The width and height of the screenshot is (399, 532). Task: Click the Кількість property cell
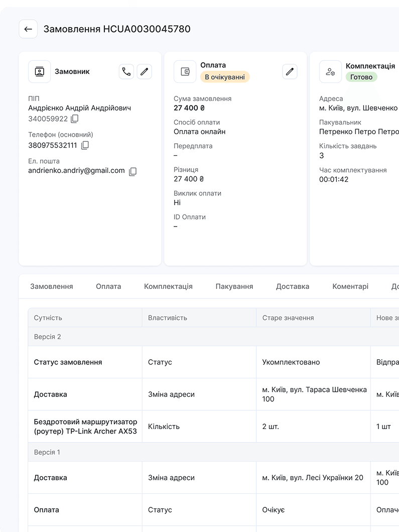(199, 427)
